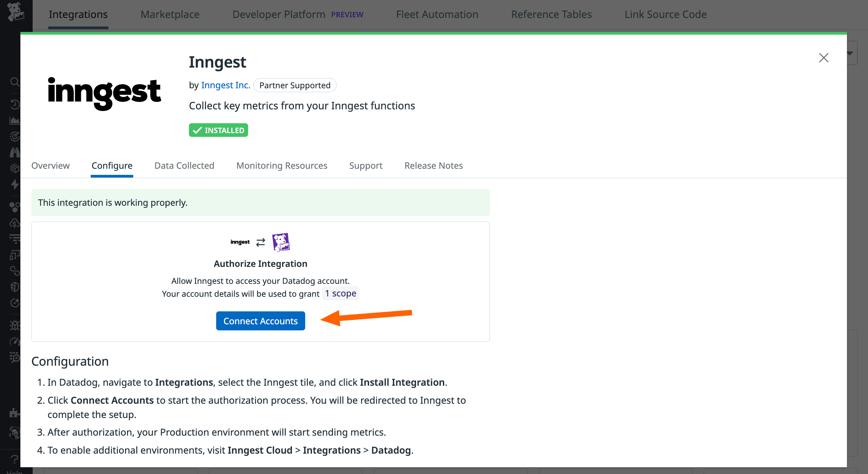This screenshot has height=474, width=868.
Task: Open the Fleet Automation menu item
Action: 437,14
